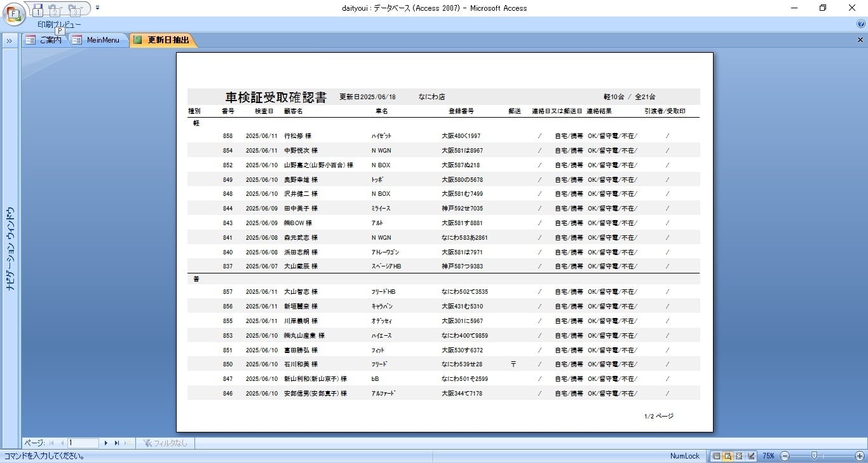Open the 印刷プレビュー ribbon tab
868x463 pixels.
pos(59,25)
